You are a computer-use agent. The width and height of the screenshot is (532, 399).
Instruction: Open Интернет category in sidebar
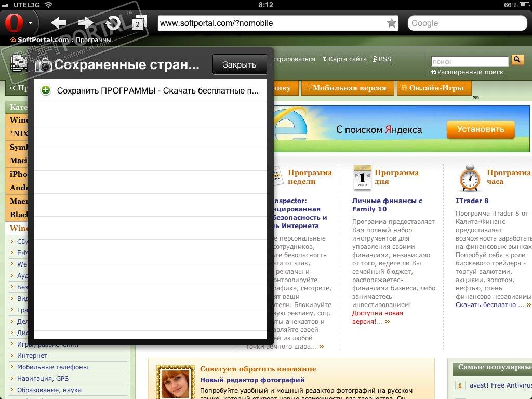click(32, 355)
